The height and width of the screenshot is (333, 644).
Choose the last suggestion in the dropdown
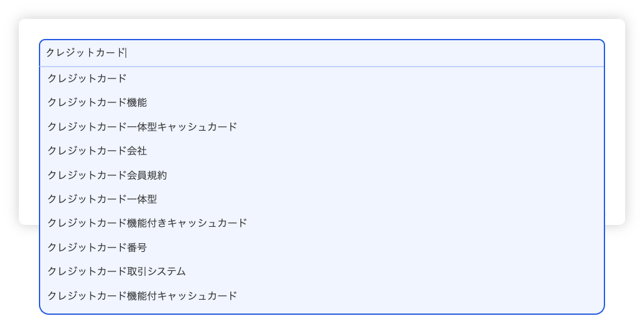[x=142, y=295]
